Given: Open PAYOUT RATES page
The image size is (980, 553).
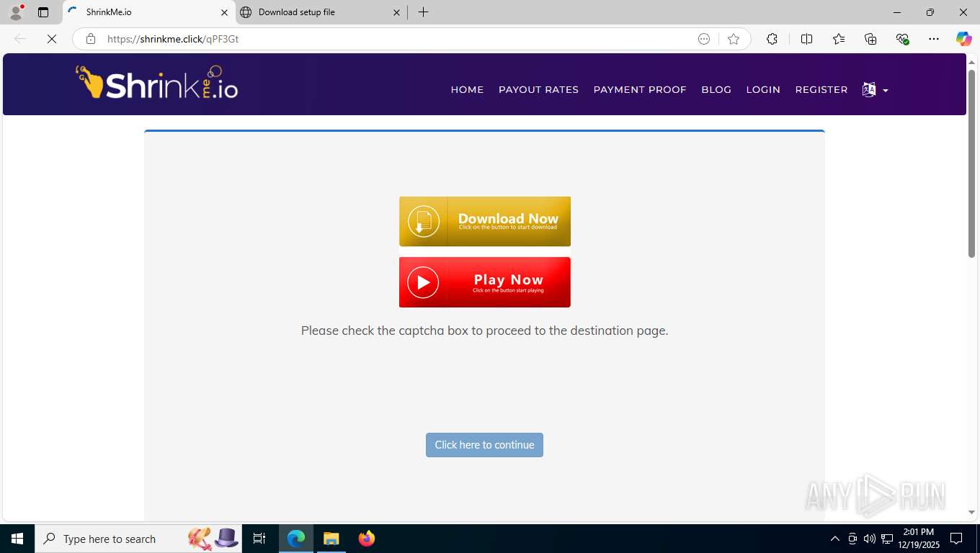Looking at the screenshot, I should click(538, 90).
